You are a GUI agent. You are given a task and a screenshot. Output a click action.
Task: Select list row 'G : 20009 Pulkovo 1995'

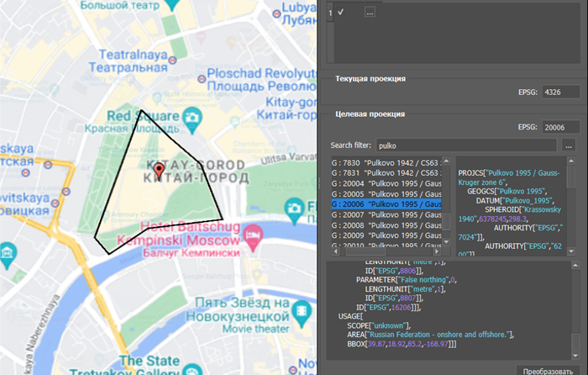(x=386, y=235)
